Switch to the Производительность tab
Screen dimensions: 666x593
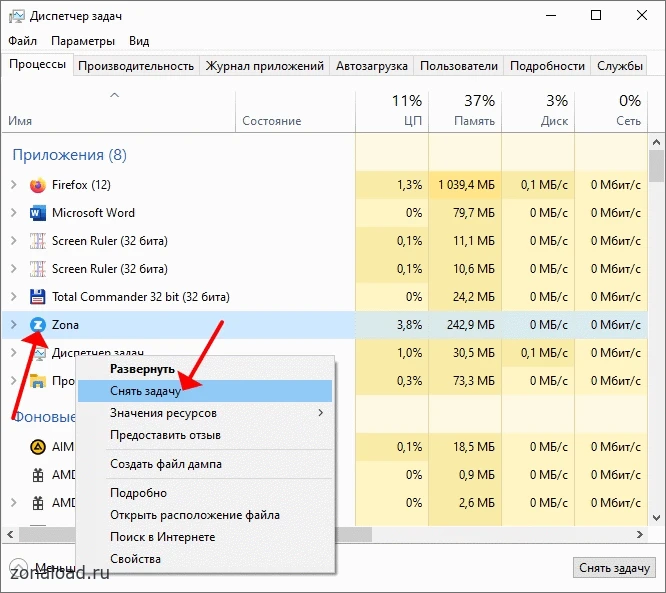pos(136,66)
